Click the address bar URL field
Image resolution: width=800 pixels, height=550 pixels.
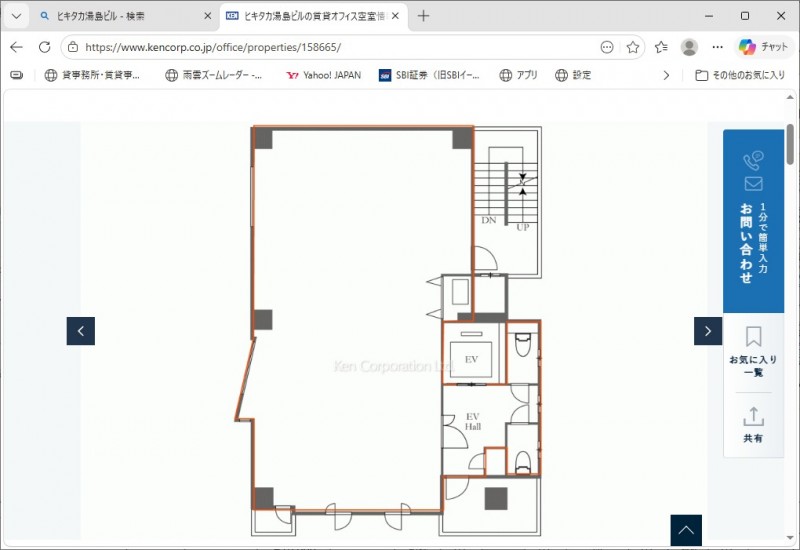tap(339, 47)
